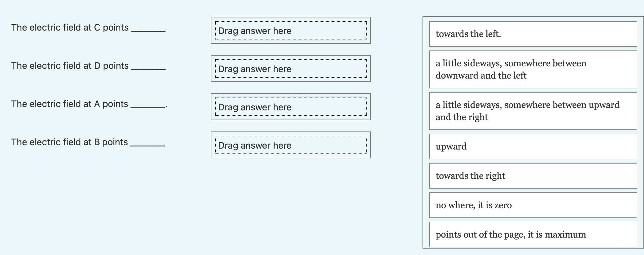Image resolution: width=644 pixels, height=255 pixels.
Task: Select the answer tile "towards the right"
Action: point(533,176)
